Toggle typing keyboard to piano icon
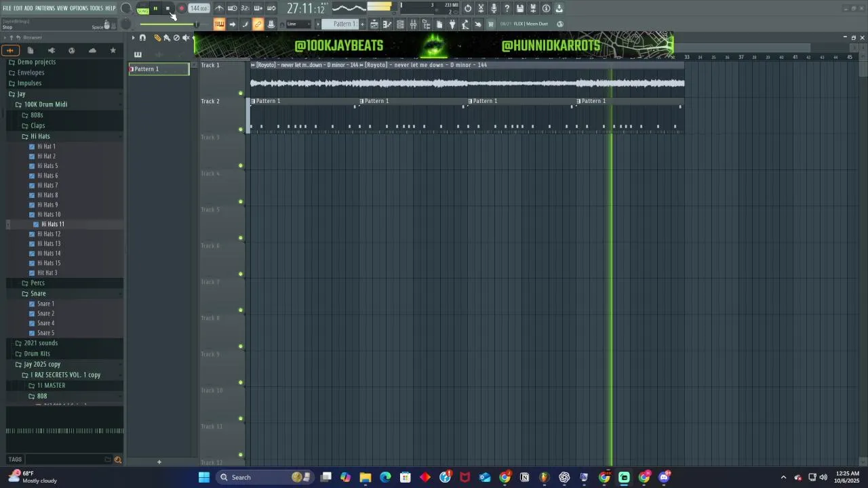The image size is (868, 488). [x=219, y=24]
